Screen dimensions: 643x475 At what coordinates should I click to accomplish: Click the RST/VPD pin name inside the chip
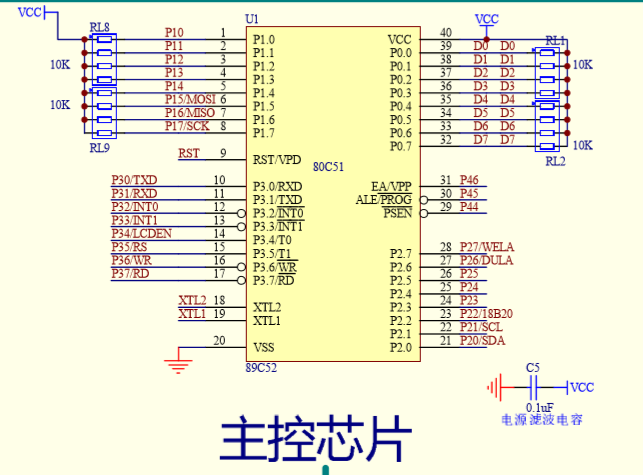(x=277, y=160)
